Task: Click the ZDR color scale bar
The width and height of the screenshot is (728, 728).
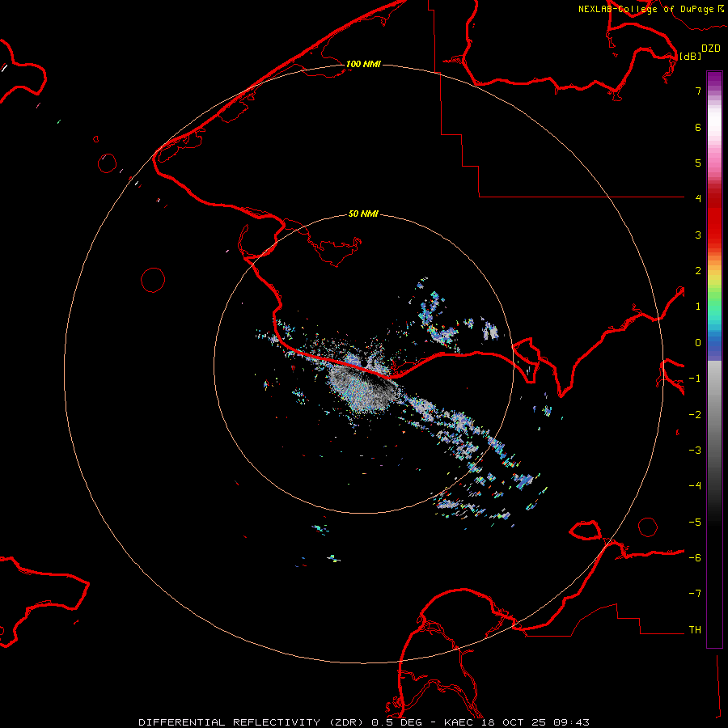Action: 714,359
